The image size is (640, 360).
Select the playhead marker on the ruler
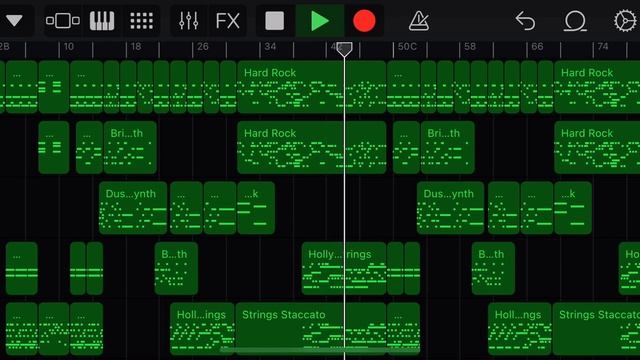pos(344,49)
